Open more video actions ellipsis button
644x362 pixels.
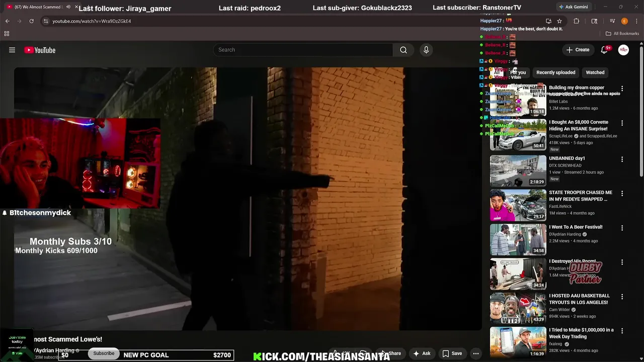475,353
